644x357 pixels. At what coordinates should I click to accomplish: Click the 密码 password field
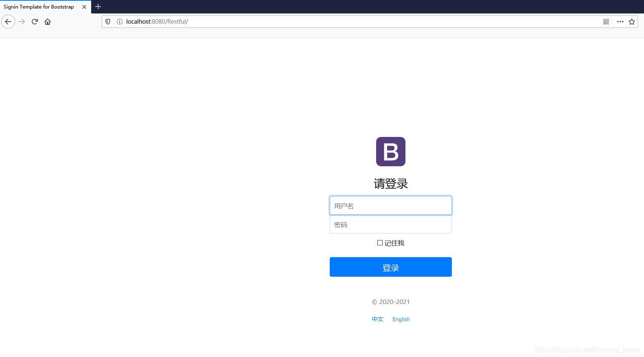coord(391,224)
